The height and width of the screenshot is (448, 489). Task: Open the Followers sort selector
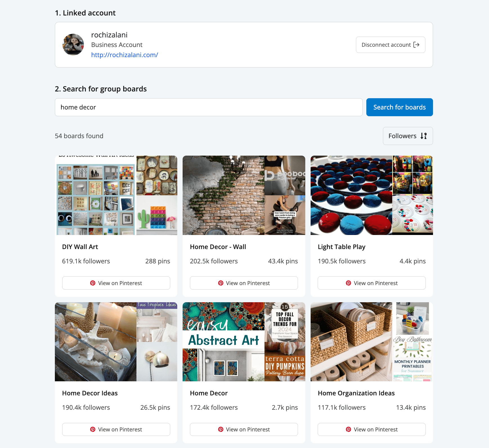(407, 136)
